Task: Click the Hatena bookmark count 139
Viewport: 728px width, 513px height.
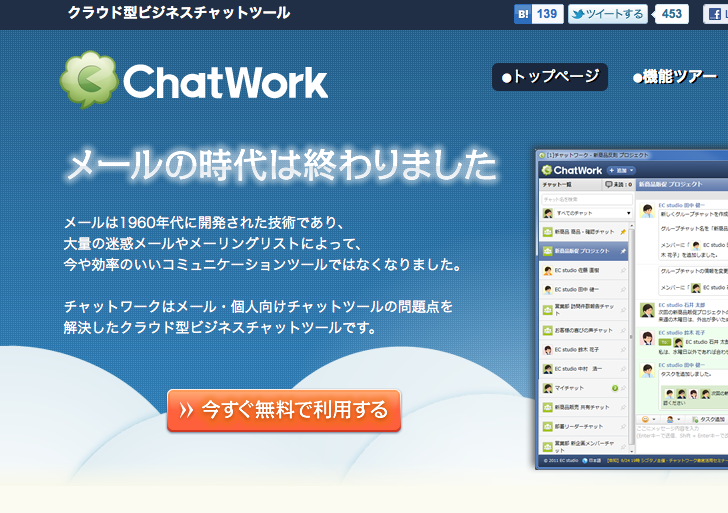Action: (547, 14)
